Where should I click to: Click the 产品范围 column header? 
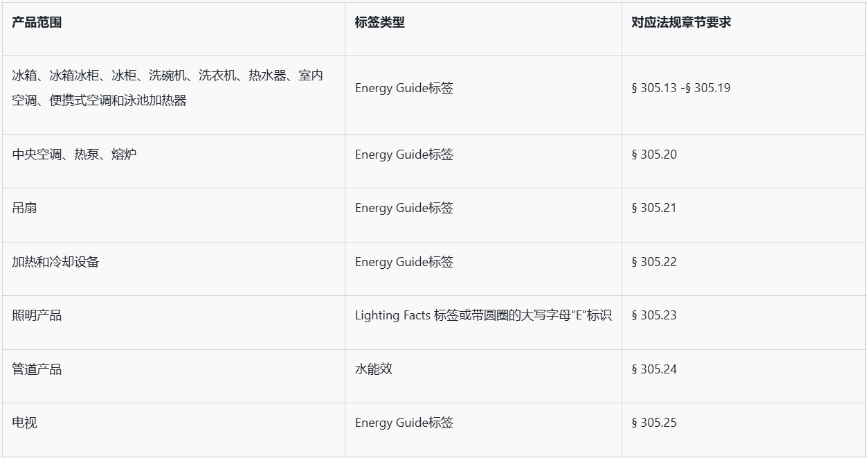(x=37, y=22)
